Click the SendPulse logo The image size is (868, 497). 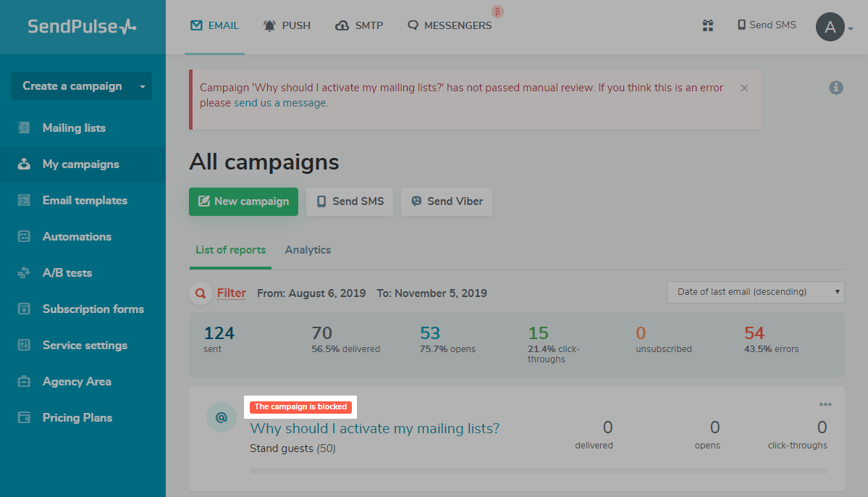click(x=82, y=27)
